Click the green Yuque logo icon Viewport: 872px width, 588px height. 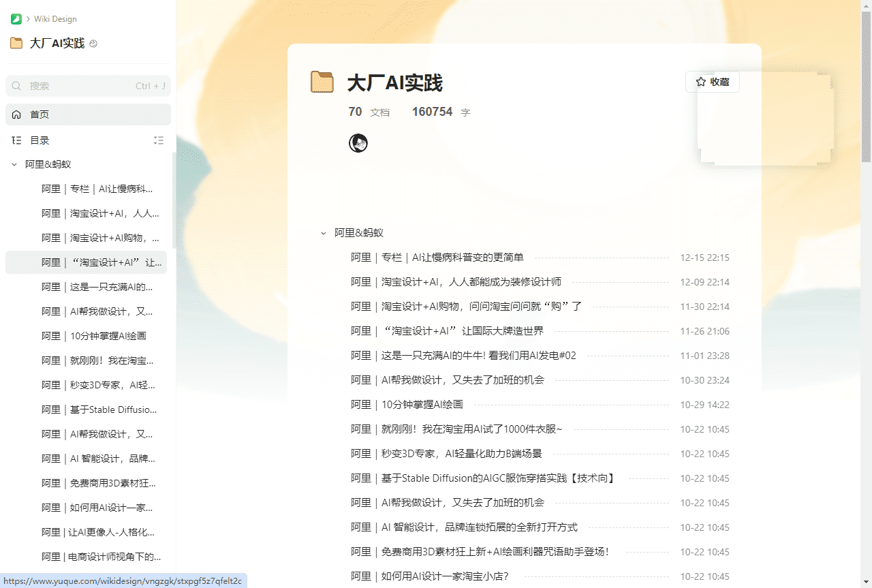coord(16,18)
